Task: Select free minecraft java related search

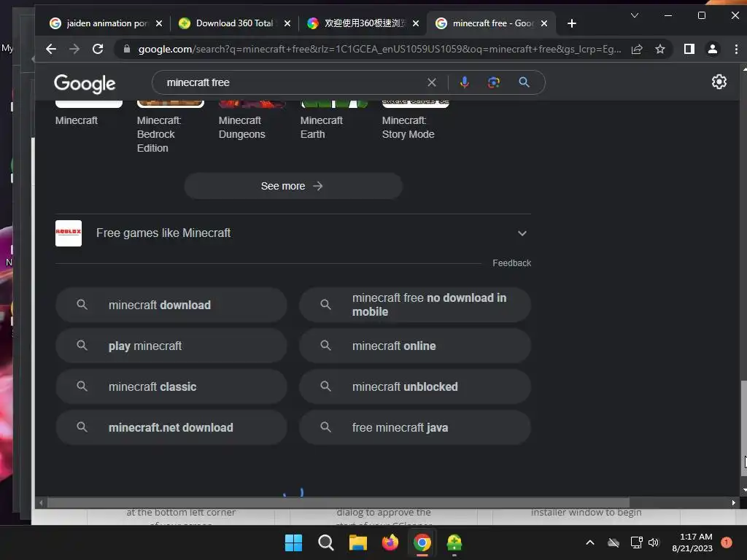Action: [x=415, y=427]
